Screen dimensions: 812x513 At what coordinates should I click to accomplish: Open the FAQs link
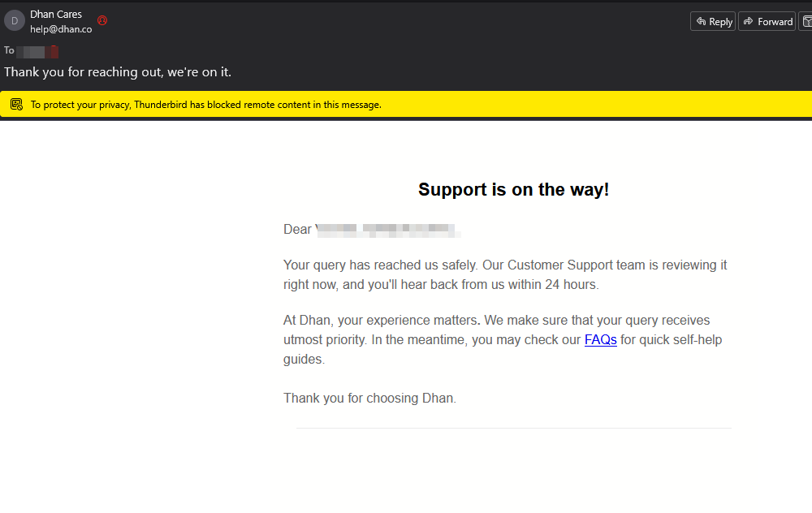pos(600,339)
